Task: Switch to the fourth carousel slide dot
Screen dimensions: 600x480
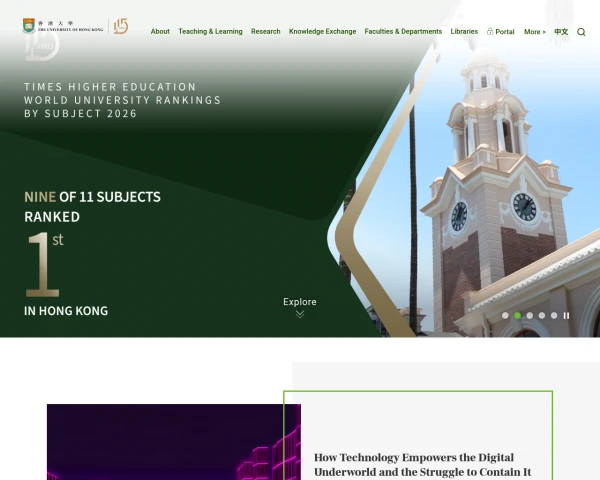Action: click(541, 315)
